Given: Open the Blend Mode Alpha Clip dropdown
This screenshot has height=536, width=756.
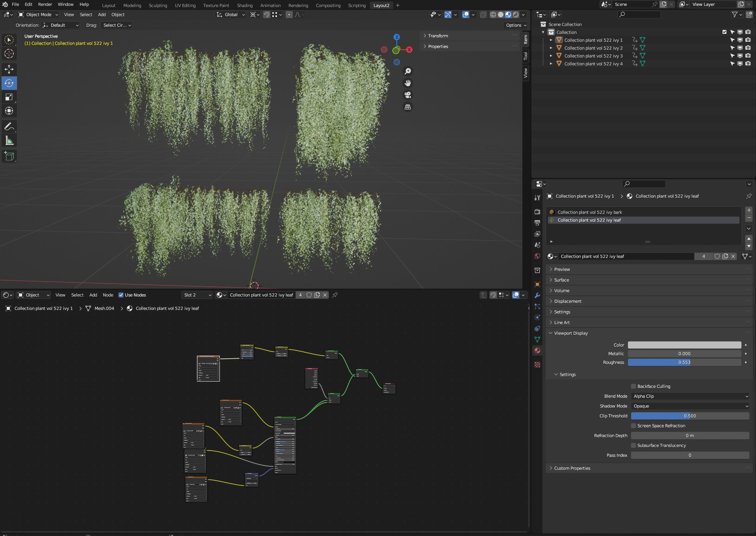Looking at the screenshot, I should (x=690, y=396).
